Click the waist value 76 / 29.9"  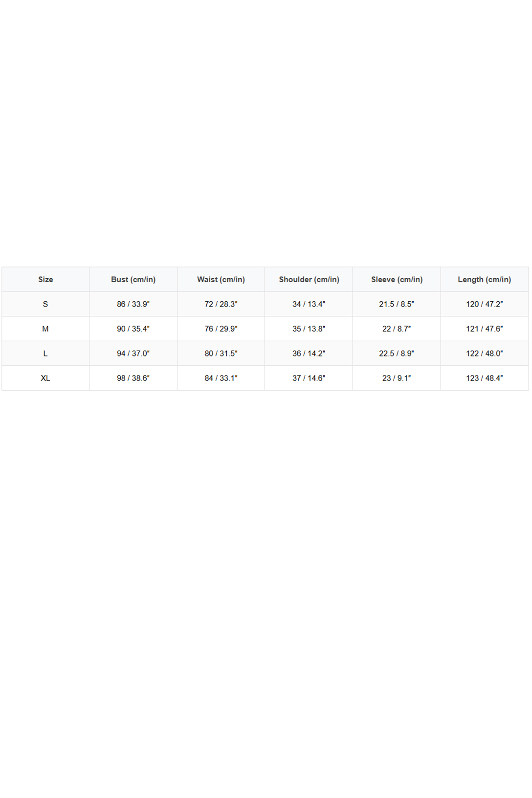pyautogui.click(x=221, y=329)
